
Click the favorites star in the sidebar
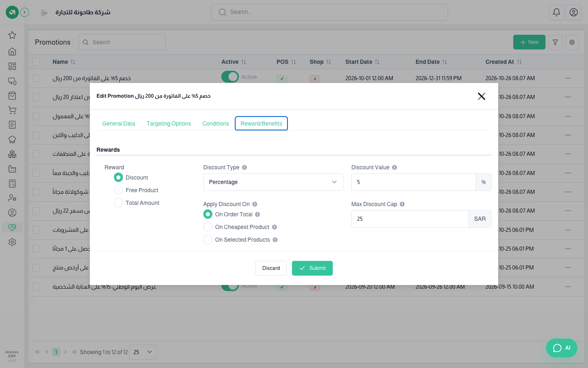[x=12, y=35]
